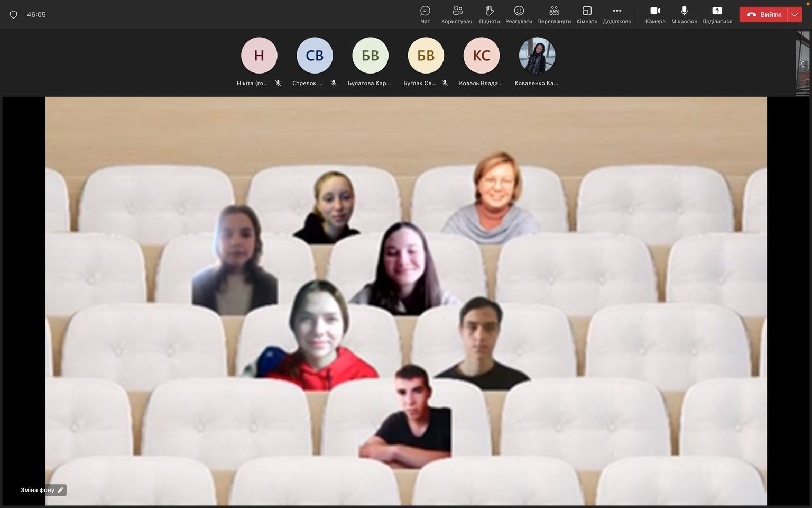
Task: Toggle the Мікрофон mute state
Action: click(x=684, y=14)
